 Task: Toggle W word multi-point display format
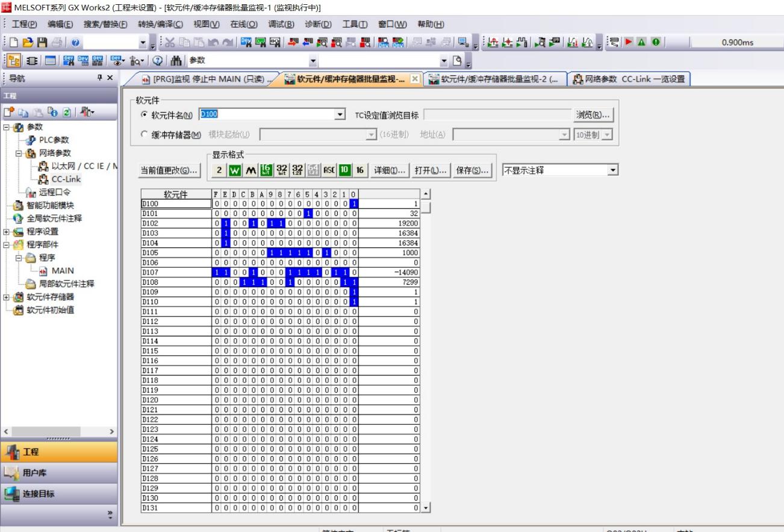(234, 170)
